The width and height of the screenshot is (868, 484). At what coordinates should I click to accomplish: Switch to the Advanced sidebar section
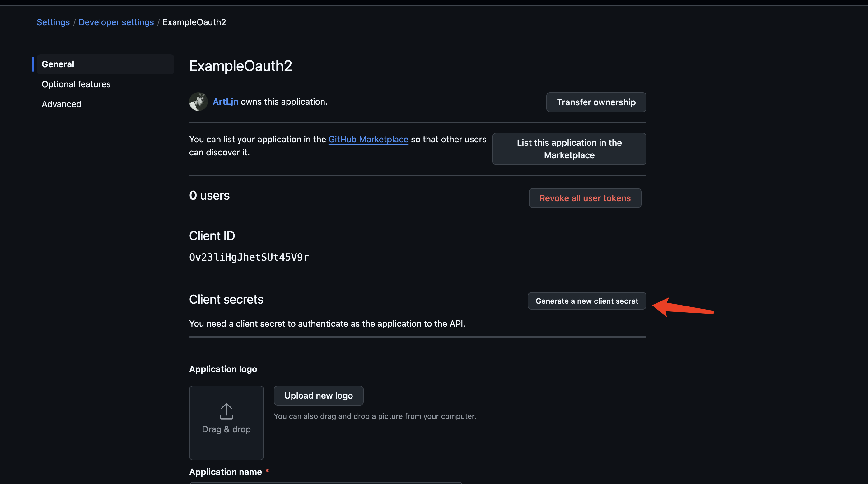61,104
